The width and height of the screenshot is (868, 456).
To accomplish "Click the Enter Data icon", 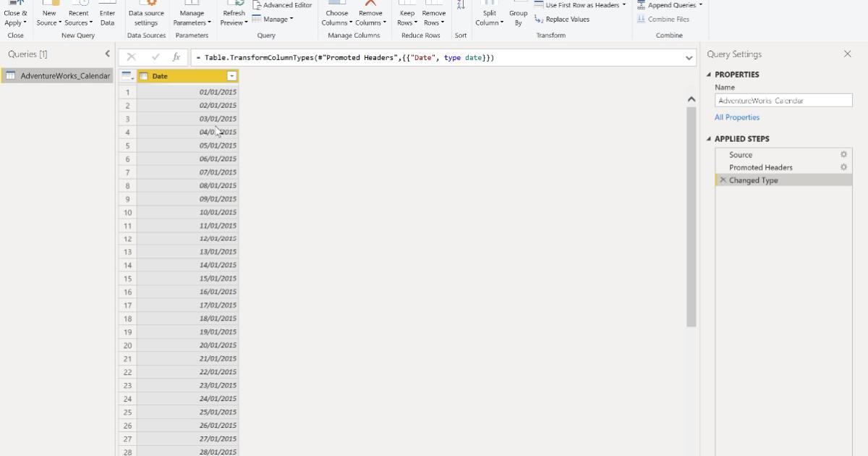I will 107,12.
